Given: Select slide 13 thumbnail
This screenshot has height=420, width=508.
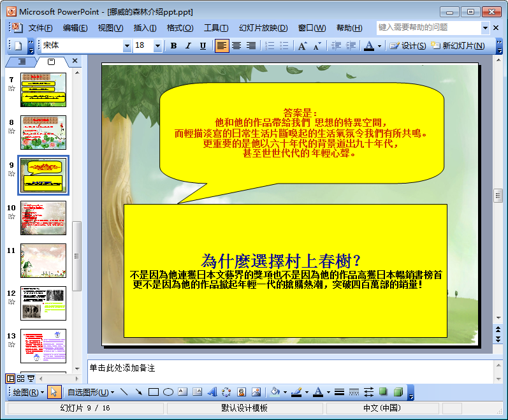Looking at the screenshot, I should 43,346.
